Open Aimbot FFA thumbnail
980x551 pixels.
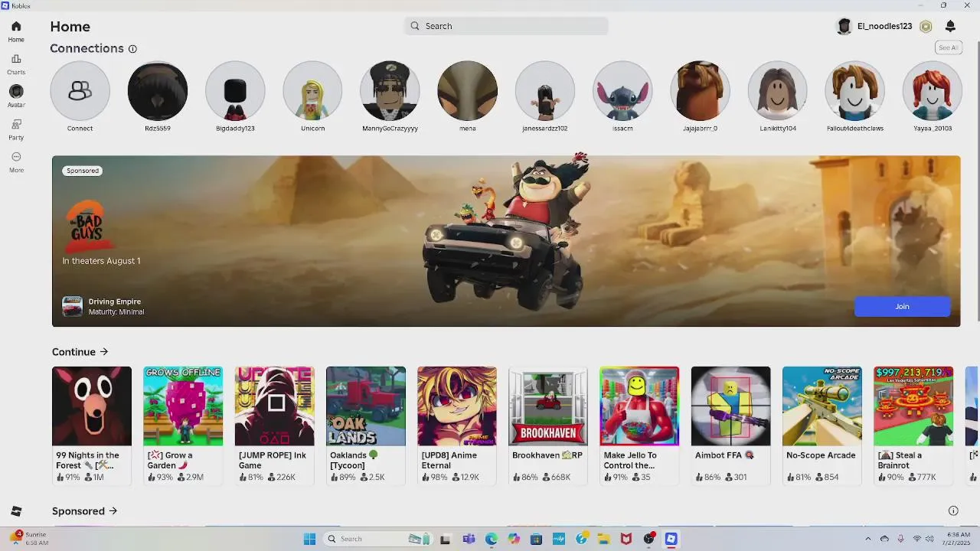[731, 406]
